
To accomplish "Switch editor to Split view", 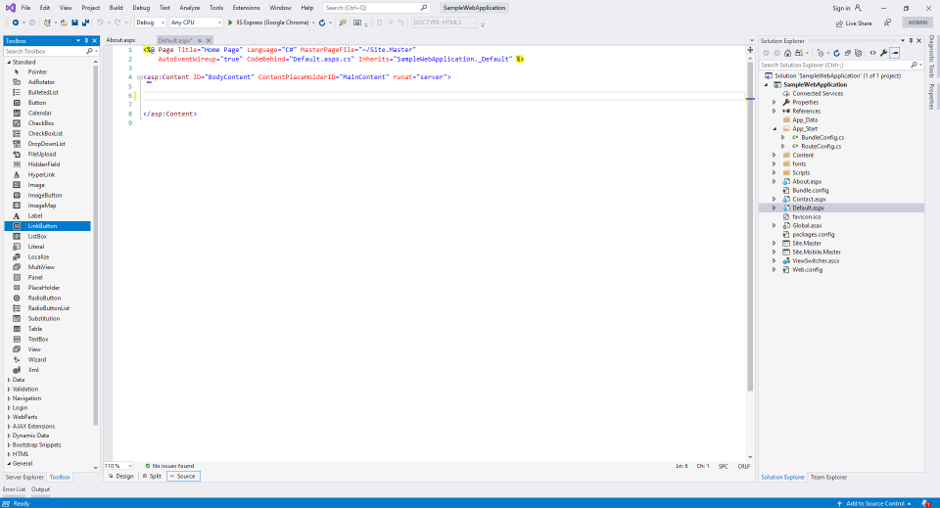I will tap(152, 476).
